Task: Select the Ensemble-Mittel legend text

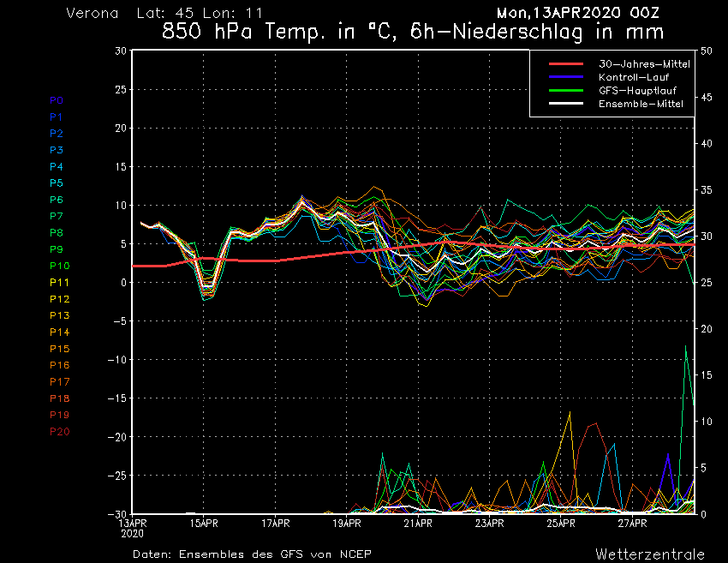Action: tap(641, 104)
